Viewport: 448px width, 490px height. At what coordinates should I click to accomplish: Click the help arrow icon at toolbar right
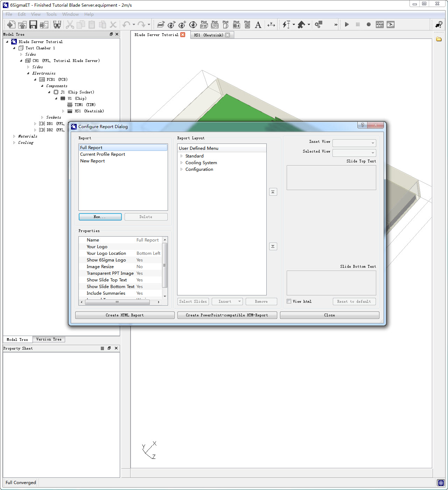point(439,24)
